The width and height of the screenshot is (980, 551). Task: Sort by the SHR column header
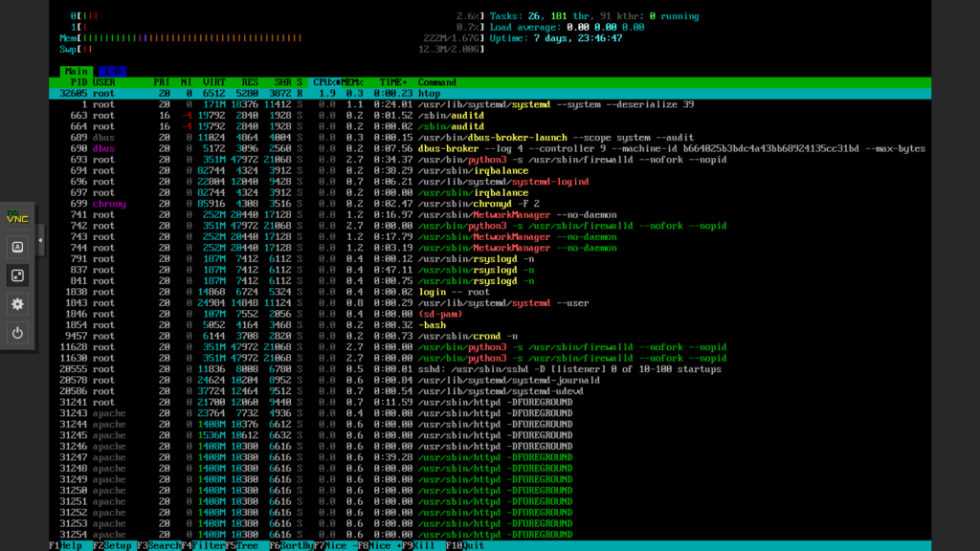click(283, 82)
